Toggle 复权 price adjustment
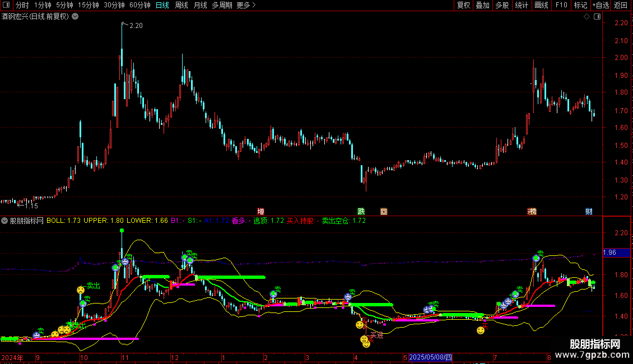Viewport: 633px width, 364px height. [x=463, y=5]
